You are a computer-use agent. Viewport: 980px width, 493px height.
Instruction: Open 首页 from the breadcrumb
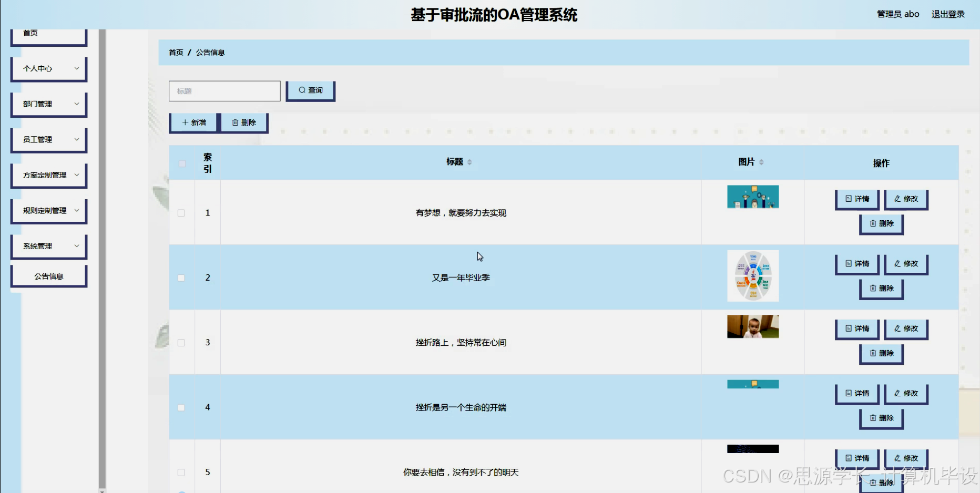coord(175,52)
